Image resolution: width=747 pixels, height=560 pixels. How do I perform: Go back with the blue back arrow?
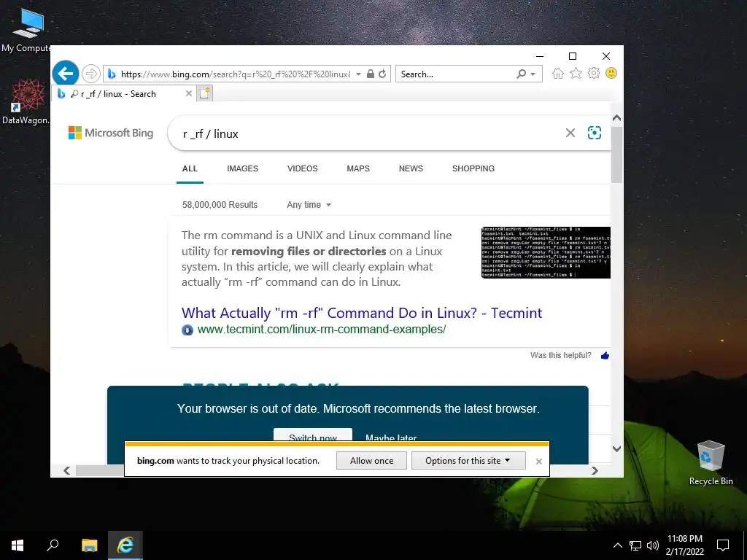pyautogui.click(x=65, y=74)
